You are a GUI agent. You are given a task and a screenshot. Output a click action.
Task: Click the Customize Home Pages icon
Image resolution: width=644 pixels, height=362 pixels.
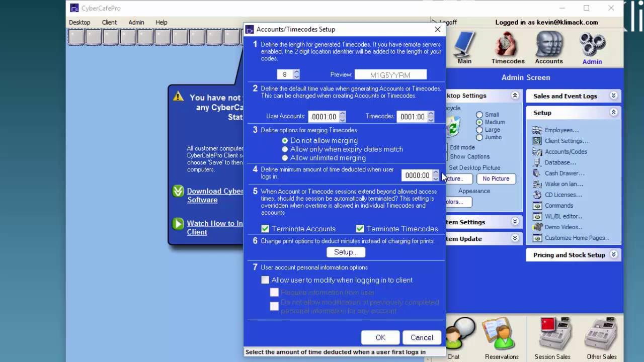click(537, 238)
